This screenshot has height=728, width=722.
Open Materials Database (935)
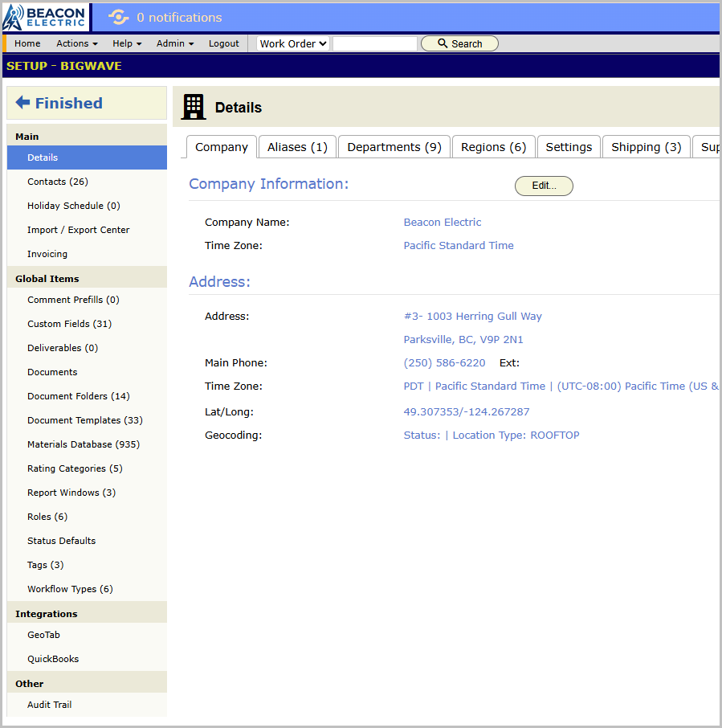87,444
